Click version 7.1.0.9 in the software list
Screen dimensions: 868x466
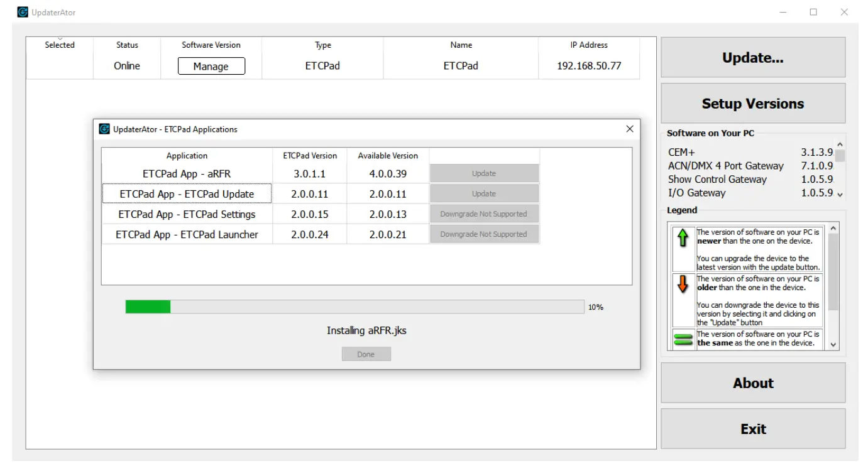pos(817,166)
